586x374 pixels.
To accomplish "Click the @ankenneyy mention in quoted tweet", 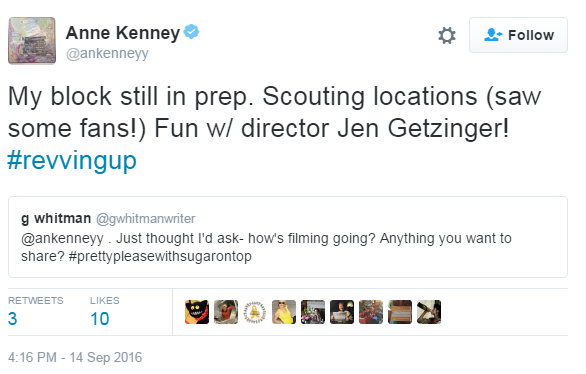I will [62, 238].
